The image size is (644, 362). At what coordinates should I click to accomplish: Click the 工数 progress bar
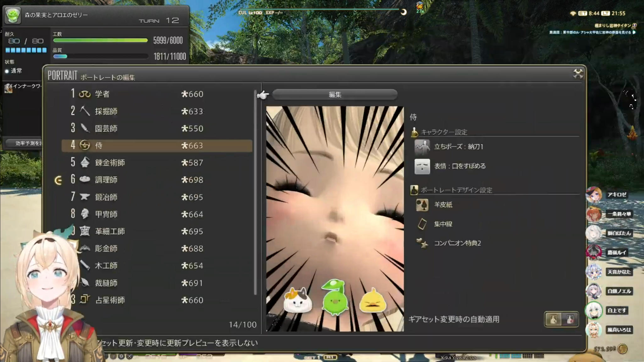tap(100, 40)
